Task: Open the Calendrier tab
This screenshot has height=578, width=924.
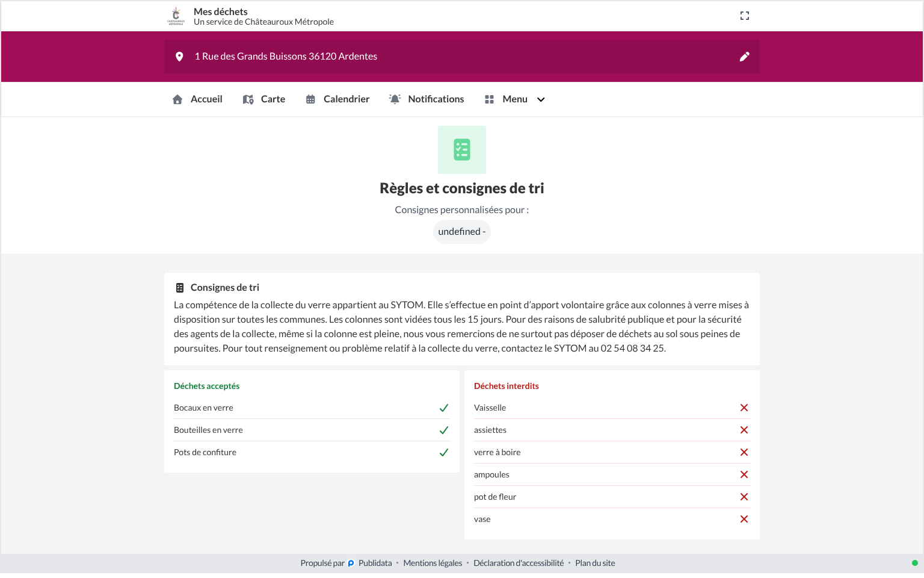Action: 337,99
